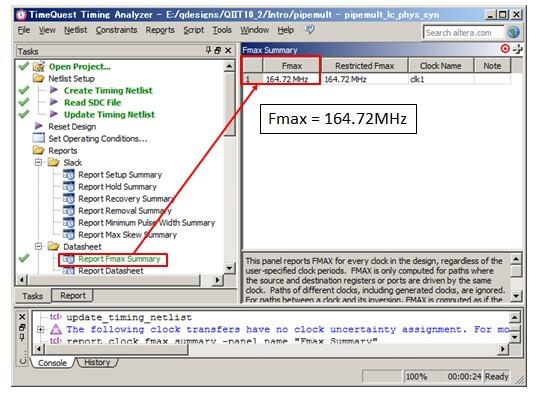
Task: Click the red target icon in Fmax Summary
Action: [x=505, y=49]
